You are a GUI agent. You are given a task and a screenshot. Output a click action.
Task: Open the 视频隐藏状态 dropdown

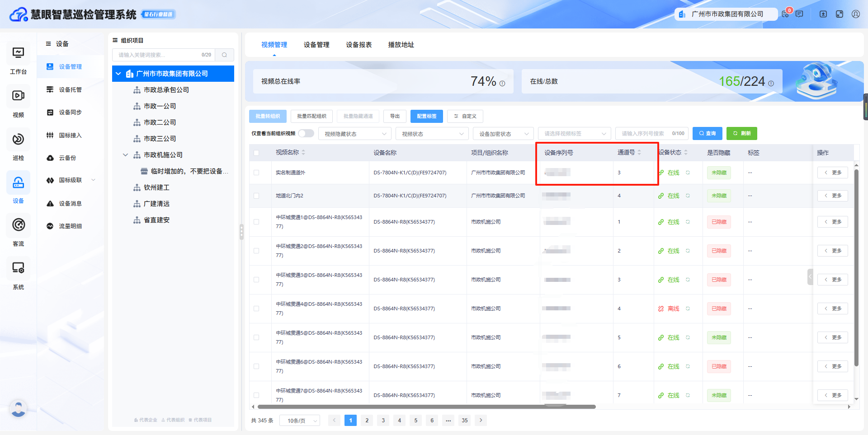355,134
